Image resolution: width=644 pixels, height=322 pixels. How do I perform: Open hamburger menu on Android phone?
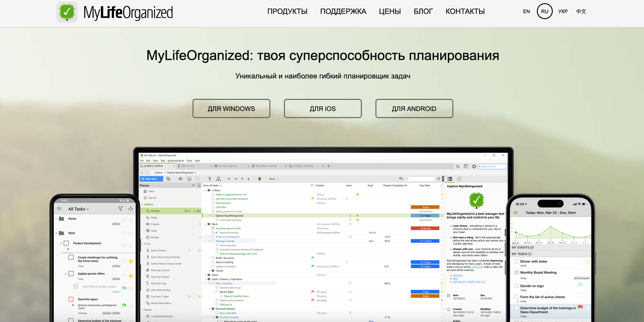[59, 209]
